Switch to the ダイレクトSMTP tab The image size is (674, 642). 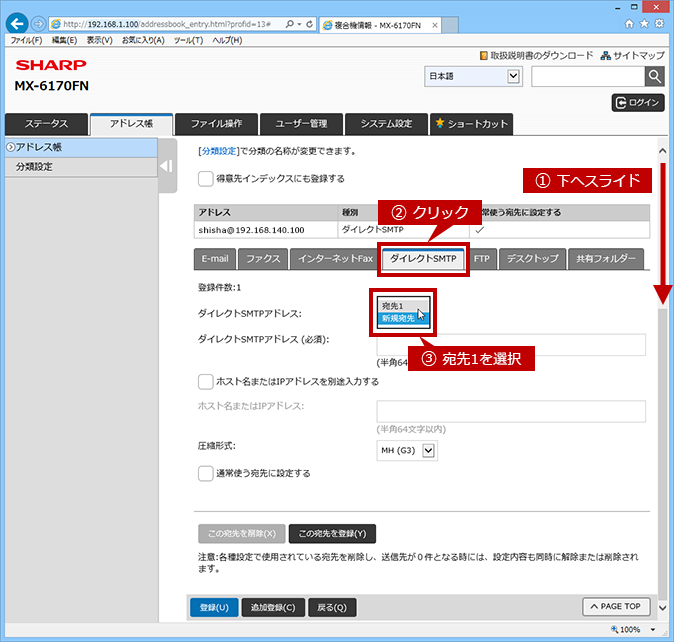[423, 259]
